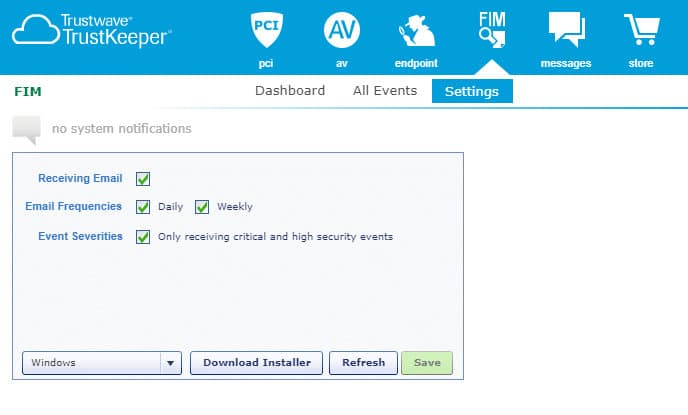
Task: Click the Download Installer button
Action: point(257,363)
